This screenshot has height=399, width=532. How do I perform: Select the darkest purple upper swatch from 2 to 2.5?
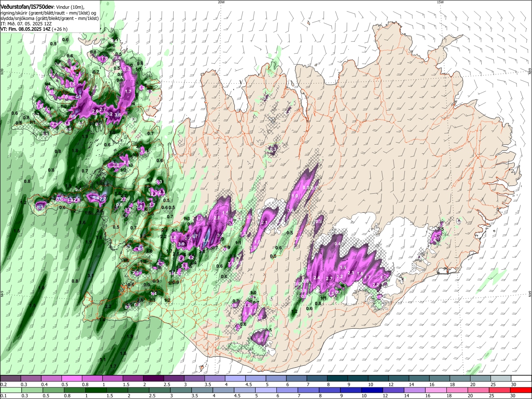[x=153, y=379]
